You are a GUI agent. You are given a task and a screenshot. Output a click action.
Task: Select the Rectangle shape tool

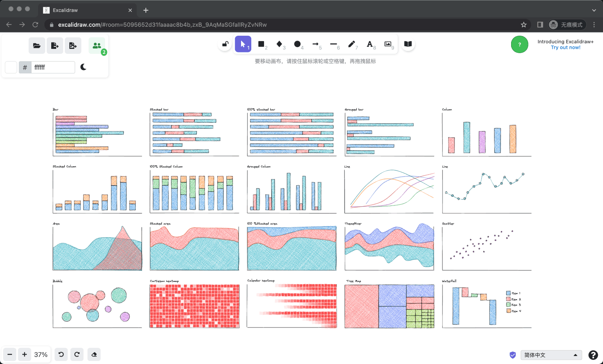(261, 44)
